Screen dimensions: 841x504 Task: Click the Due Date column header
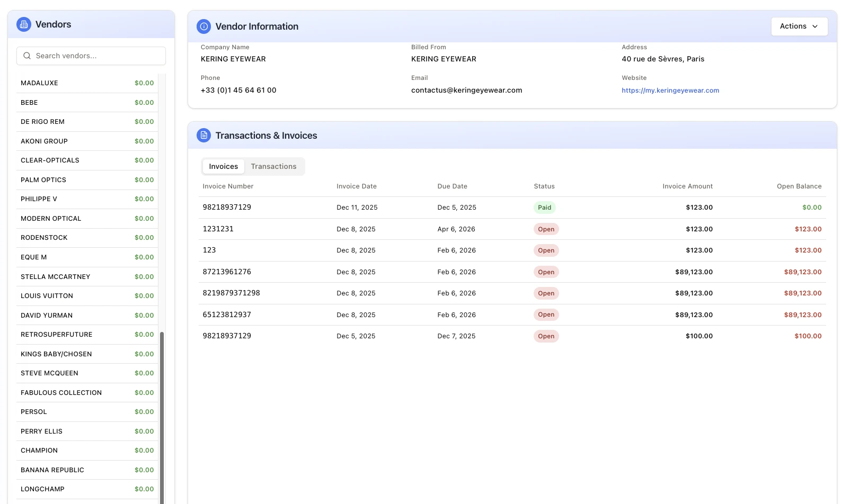point(453,186)
